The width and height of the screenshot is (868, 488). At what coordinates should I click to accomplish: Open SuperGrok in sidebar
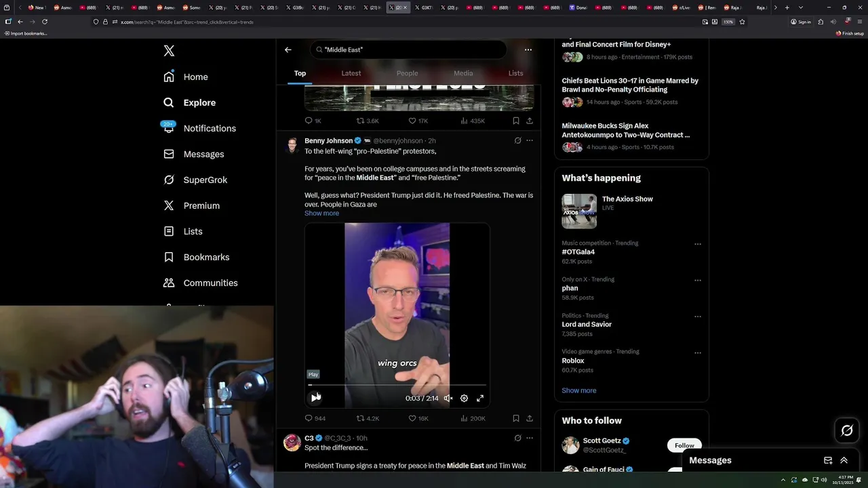[x=195, y=180]
